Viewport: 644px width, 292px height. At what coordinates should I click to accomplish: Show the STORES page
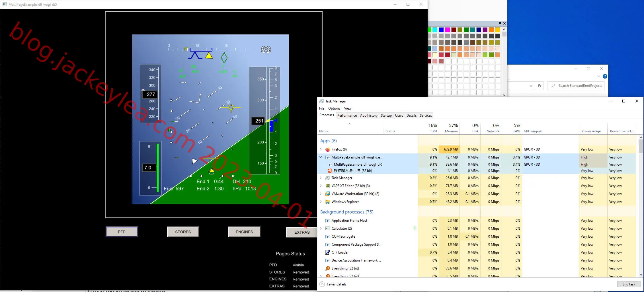click(x=183, y=232)
